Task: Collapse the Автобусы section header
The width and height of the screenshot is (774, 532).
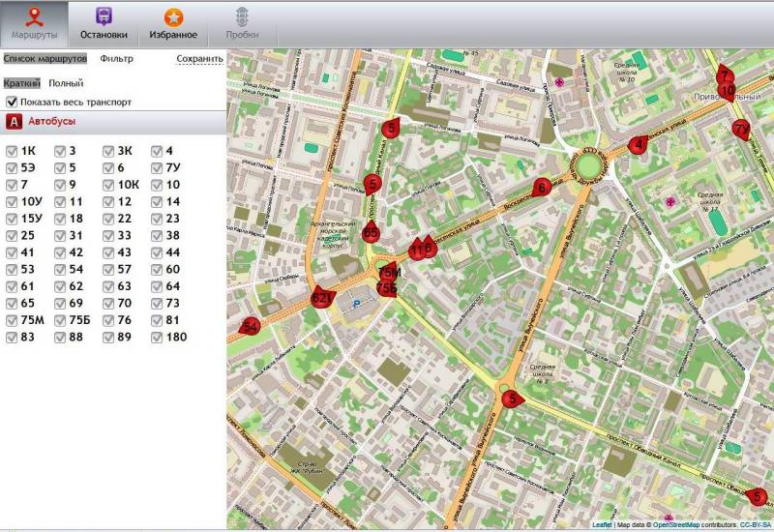Action: [113, 123]
